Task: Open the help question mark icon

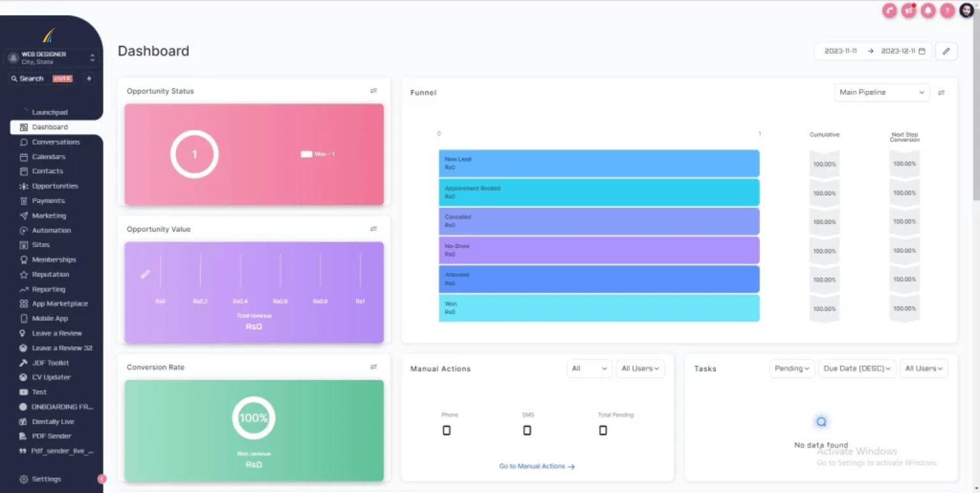Action: (x=947, y=11)
